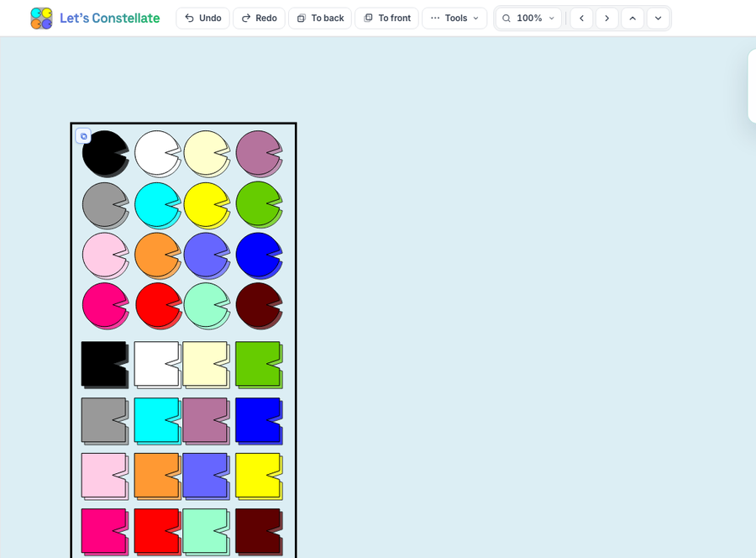The width and height of the screenshot is (756, 558).
Task: Select the orange circle piece
Action: (x=158, y=256)
